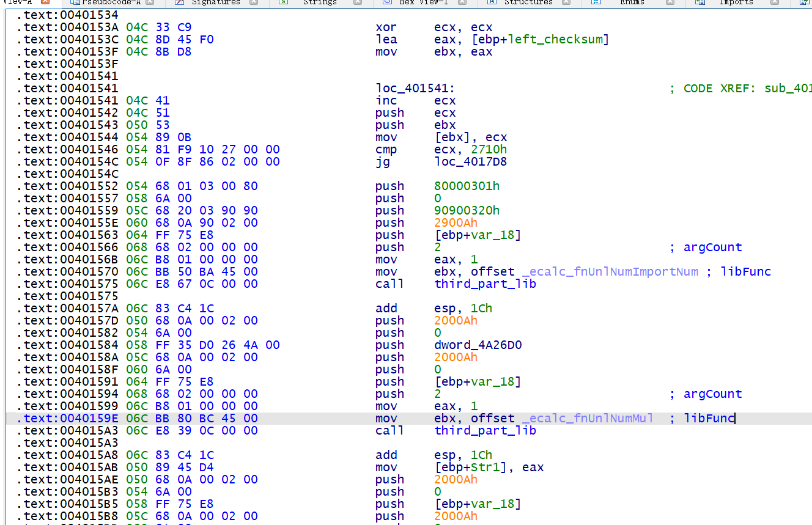Close the Structures tab
The width and height of the screenshot is (812, 525).
point(567,2)
